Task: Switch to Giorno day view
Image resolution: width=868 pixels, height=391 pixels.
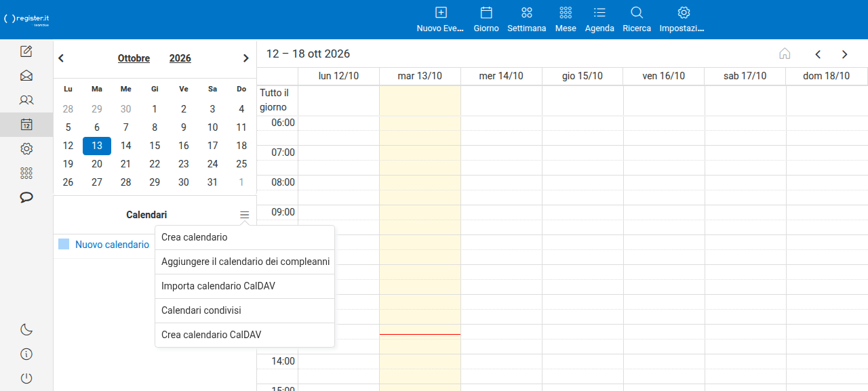Action: tap(486, 20)
